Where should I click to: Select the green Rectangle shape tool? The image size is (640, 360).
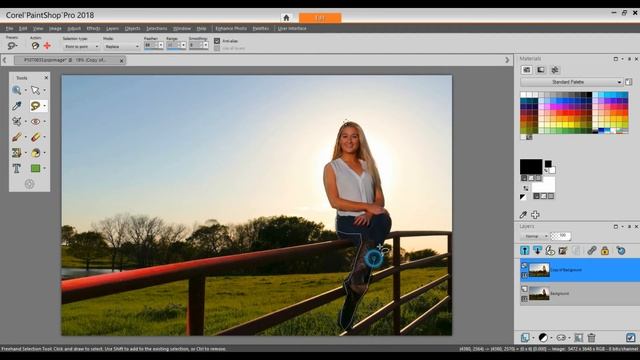click(x=36, y=168)
